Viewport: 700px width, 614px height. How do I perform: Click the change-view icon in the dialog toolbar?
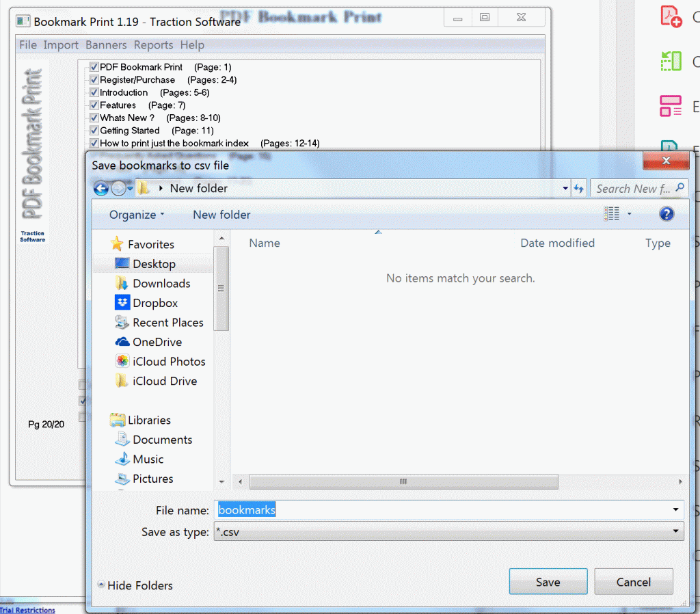[x=611, y=213]
